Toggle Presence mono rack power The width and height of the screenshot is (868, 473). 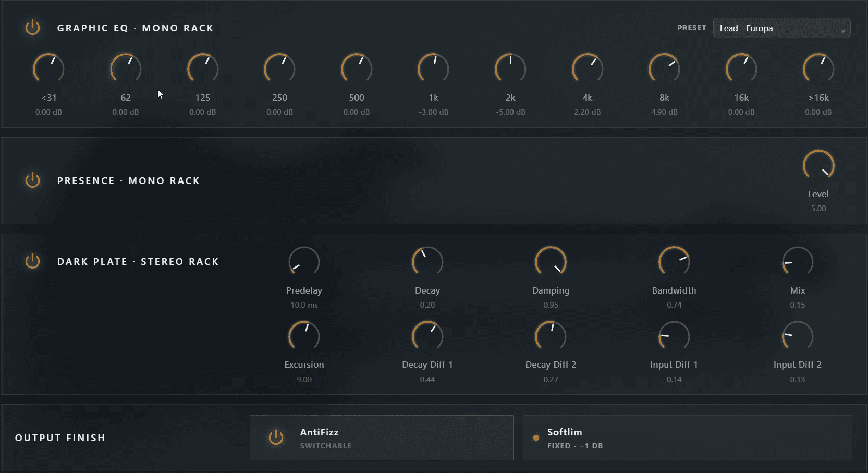32,180
